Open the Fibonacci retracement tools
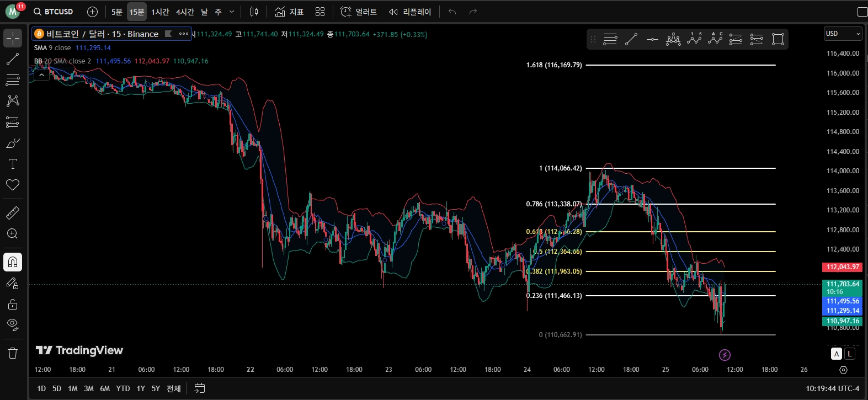Image resolution: width=868 pixels, height=400 pixels. click(x=13, y=80)
